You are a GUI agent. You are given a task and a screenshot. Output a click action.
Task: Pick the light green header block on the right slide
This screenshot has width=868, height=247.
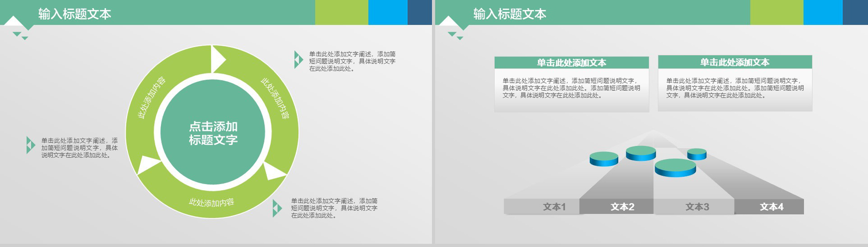(x=777, y=12)
